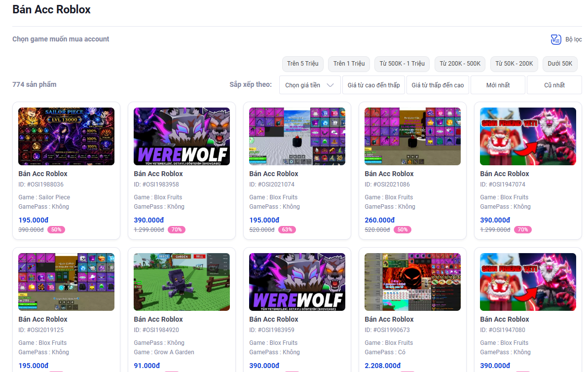This screenshot has height=372, width=588.
Task: Click Game : Sailor Piece text
Action: pyautogui.click(x=44, y=197)
